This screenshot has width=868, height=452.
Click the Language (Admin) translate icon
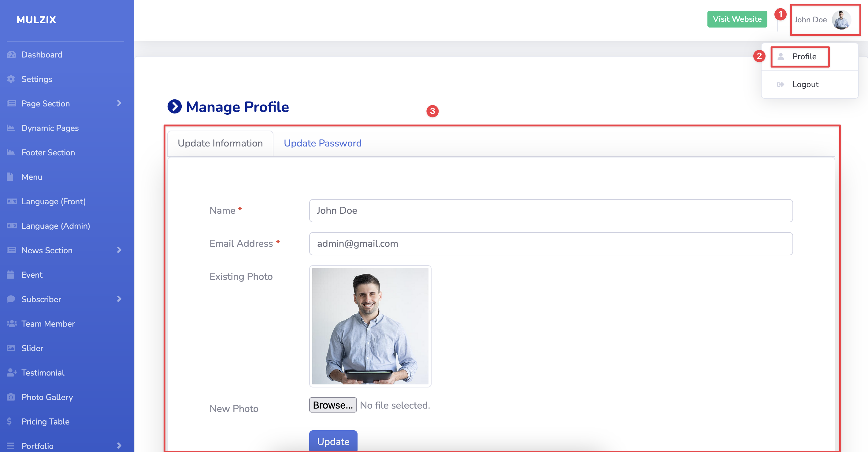point(12,226)
